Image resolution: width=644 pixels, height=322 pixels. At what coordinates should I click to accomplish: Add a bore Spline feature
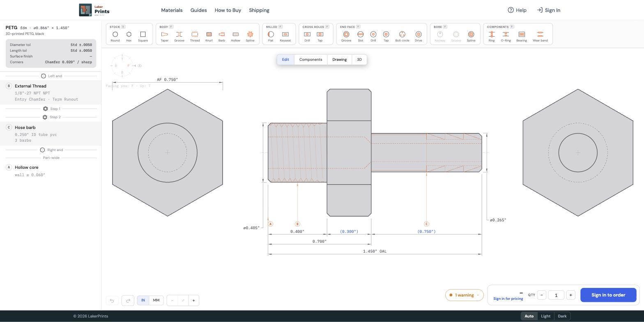click(471, 36)
